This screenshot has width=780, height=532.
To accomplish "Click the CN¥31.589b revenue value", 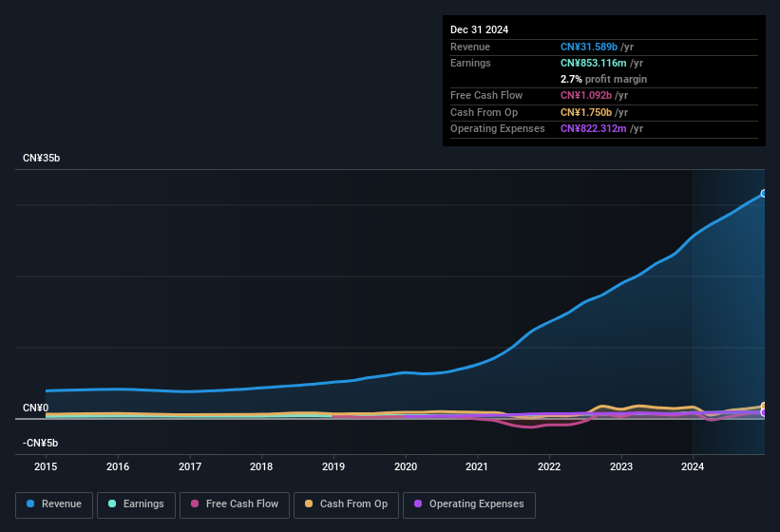I will click(x=589, y=47).
